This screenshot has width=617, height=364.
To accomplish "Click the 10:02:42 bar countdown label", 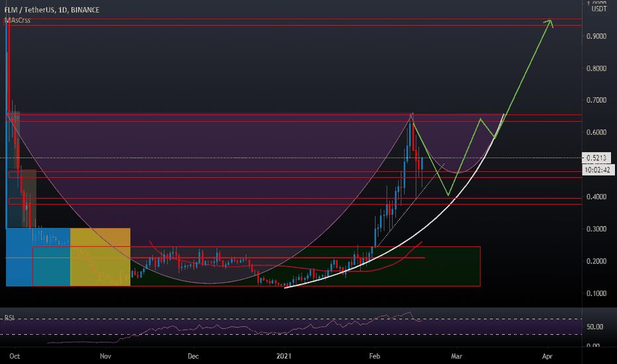I will click(597, 170).
